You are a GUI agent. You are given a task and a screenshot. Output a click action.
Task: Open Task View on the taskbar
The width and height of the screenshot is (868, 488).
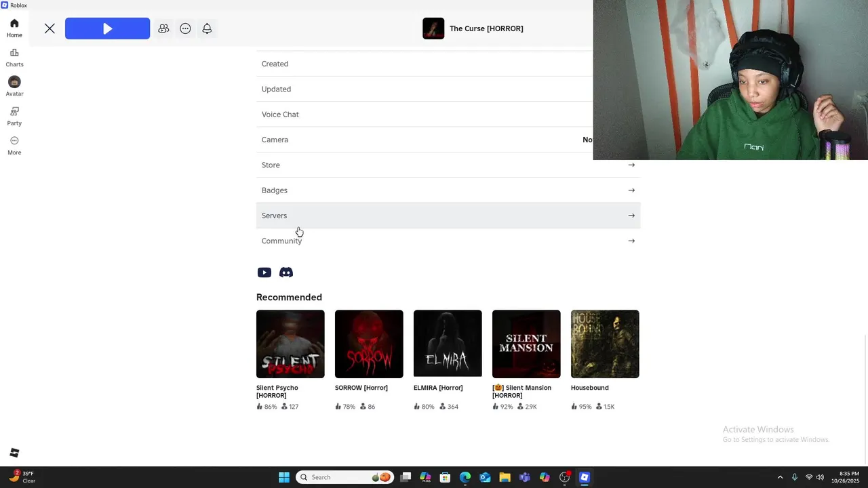[x=406, y=477]
